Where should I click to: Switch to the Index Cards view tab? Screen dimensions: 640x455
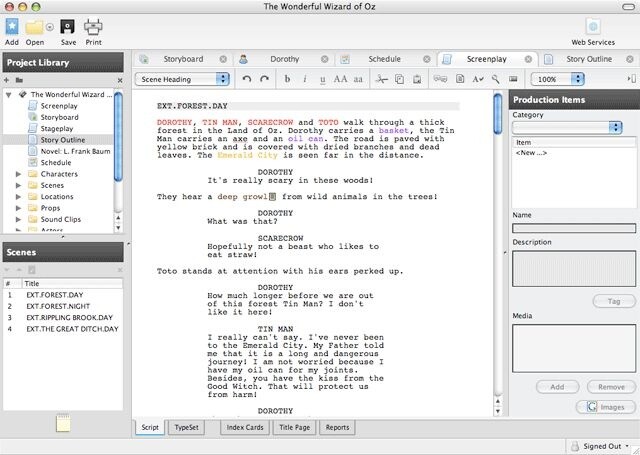point(244,427)
